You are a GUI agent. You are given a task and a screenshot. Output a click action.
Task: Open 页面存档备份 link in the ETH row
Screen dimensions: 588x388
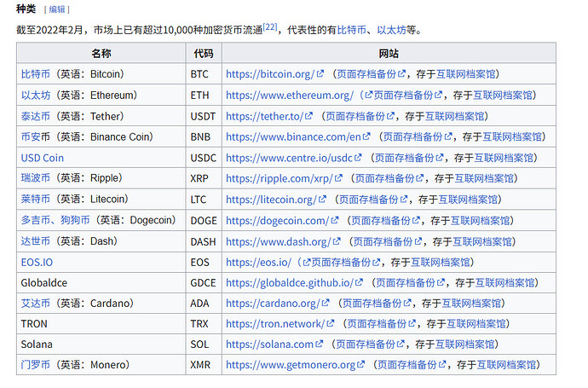click(x=407, y=96)
